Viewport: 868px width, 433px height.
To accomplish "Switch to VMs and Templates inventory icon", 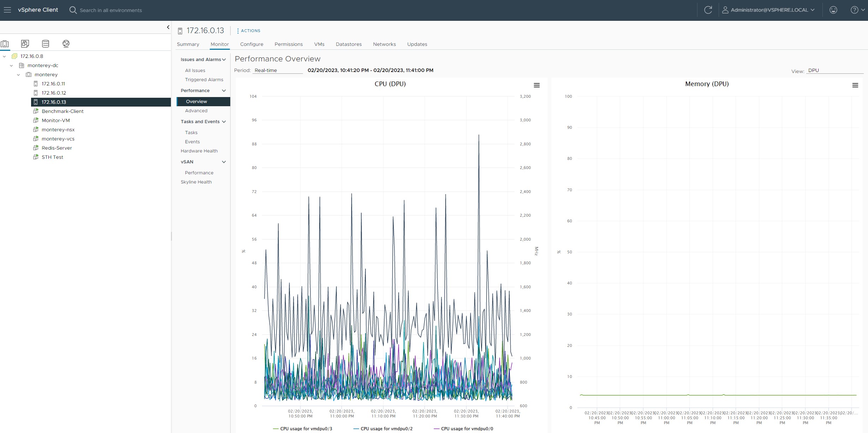I will [x=25, y=44].
